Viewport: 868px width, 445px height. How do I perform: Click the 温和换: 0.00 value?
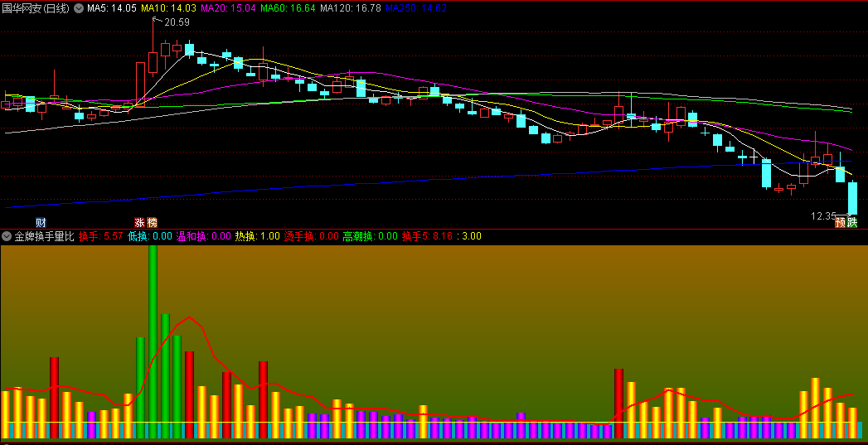click(x=203, y=236)
